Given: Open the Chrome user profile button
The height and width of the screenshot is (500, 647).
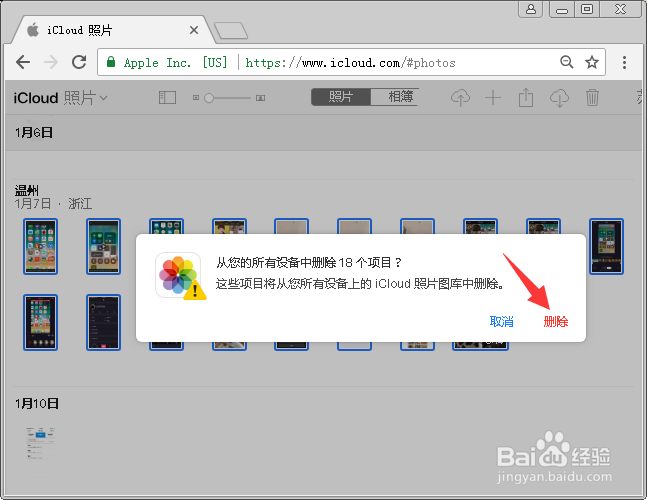Looking at the screenshot, I should (531, 9).
